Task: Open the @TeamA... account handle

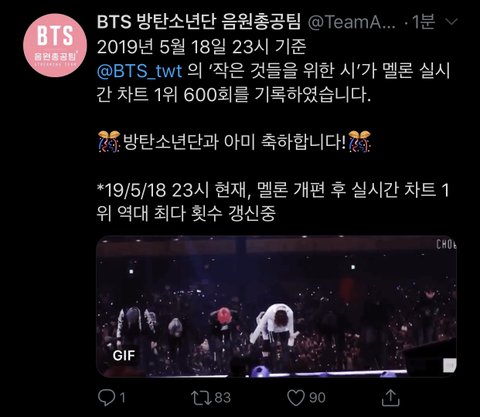Action: click(352, 22)
